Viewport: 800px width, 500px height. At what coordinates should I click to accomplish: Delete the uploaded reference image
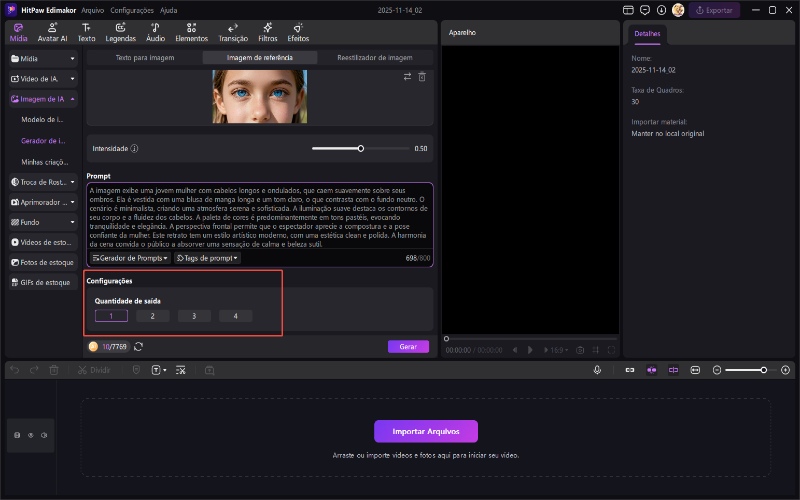[x=422, y=77]
